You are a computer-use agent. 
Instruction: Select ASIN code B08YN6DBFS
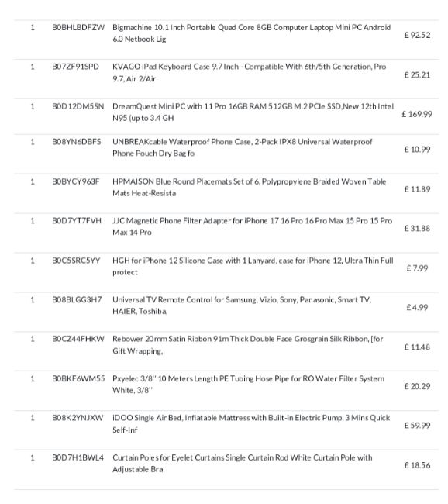pyautogui.click(x=77, y=142)
